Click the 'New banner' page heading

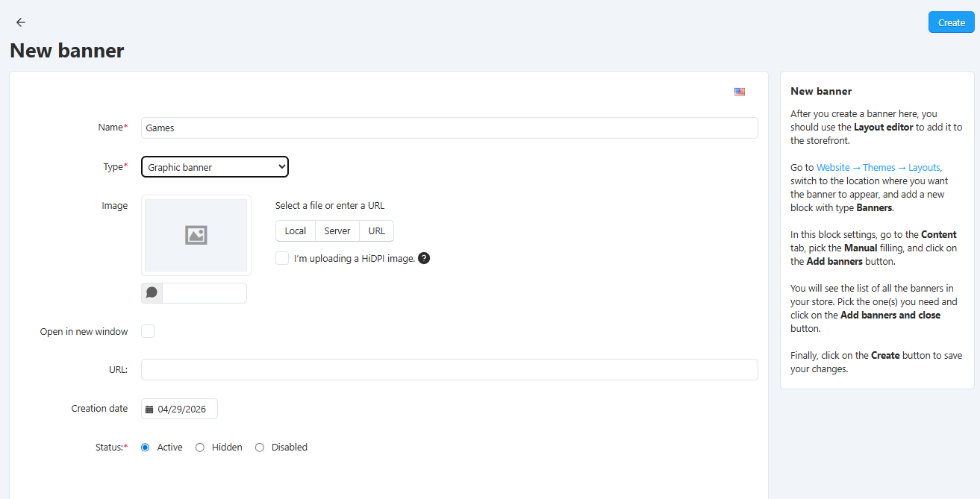click(x=67, y=51)
